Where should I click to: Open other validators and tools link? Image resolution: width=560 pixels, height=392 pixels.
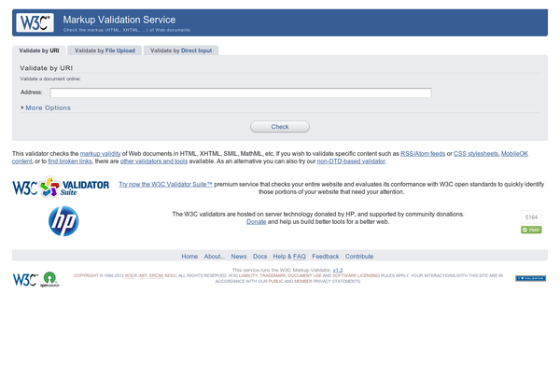click(154, 161)
